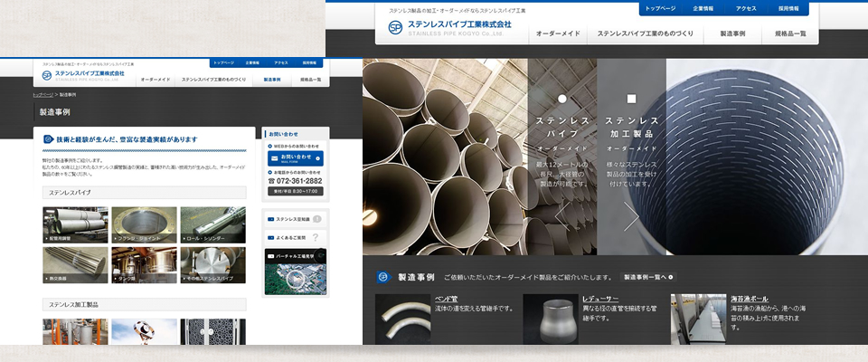Select 製造事例 tab on left page

point(272,80)
